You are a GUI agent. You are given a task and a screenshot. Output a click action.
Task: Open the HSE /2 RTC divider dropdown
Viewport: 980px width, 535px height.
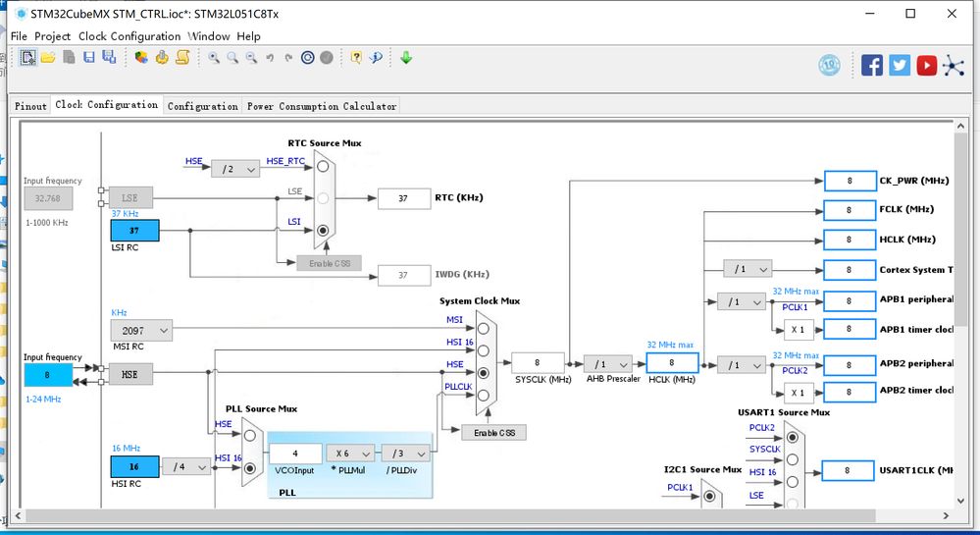click(235, 169)
